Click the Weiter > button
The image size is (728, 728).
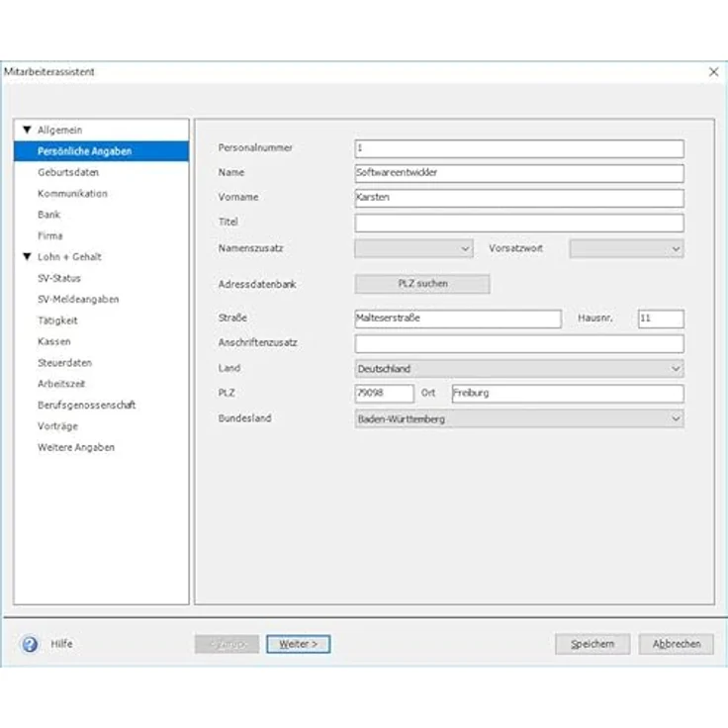coord(299,644)
